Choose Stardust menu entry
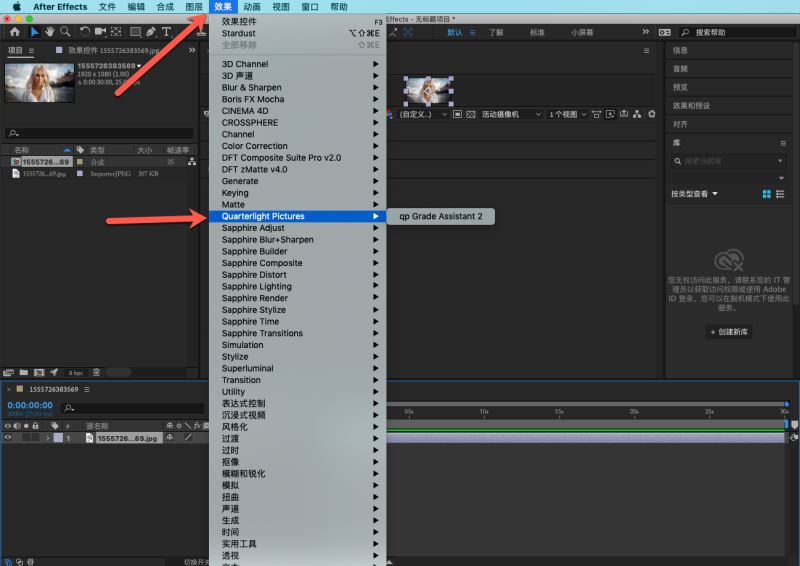The image size is (800, 566). 297,33
